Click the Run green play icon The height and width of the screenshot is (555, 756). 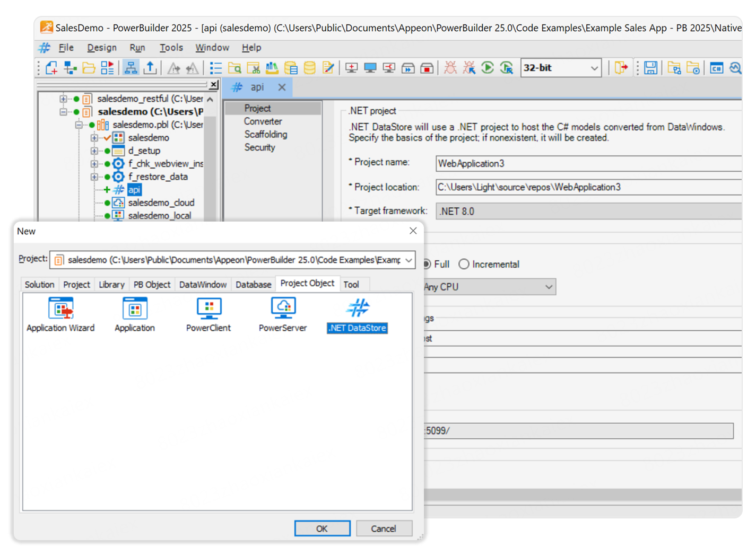pyautogui.click(x=487, y=68)
